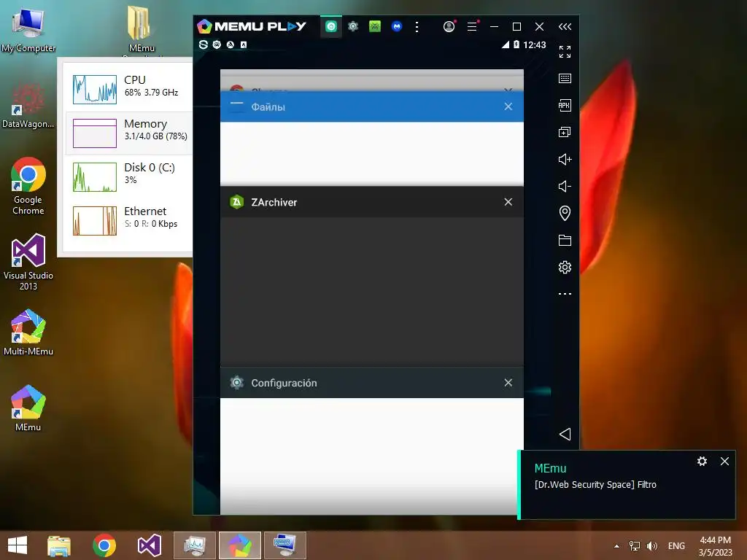Image resolution: width=747 pixels, height=560 pixels.
Task: Select the DataWagon desktop shortcut
Action: click(x=28, y=106)
